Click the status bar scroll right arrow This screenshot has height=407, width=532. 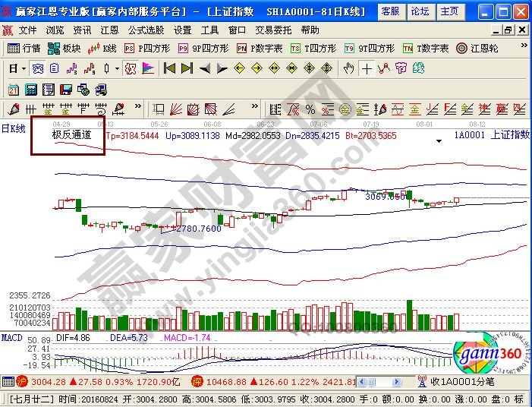pyautogui.click(x=396, y=382)
